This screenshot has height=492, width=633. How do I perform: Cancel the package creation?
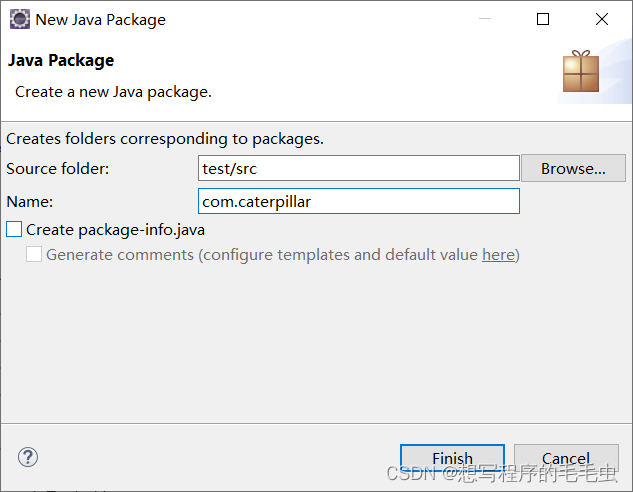point(566,459)
